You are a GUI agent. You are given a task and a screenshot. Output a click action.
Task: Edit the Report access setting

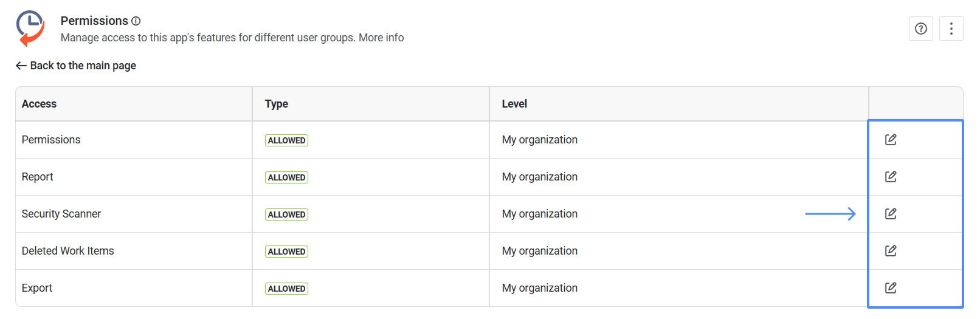point(891,177)
